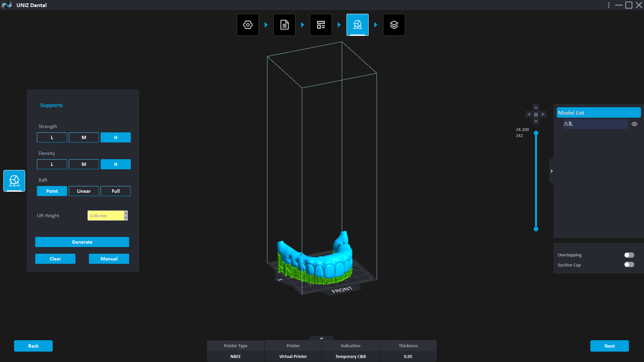Turn on the Suction Cup switch
The image size is (644, 362).
pyautogui.click(x=629, y=265)
